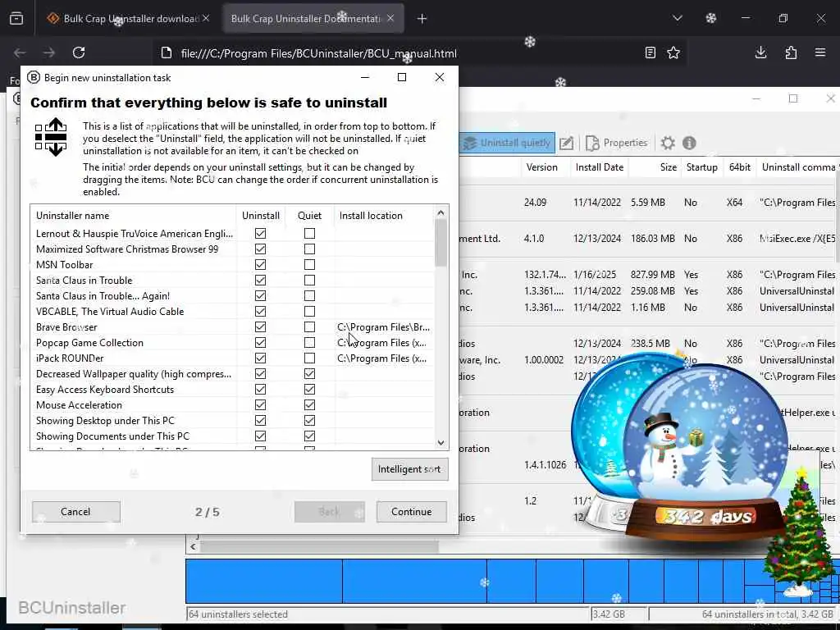840x630 pixels.
Task: Click the snowflake icon in browser title bar
Action: [x=711, y=18]
